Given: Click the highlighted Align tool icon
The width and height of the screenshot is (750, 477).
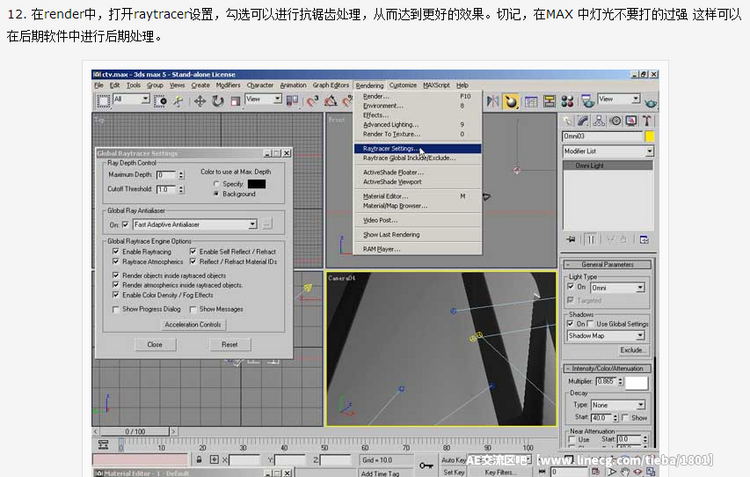Looking at the screenshot, I should coord(511,101).
